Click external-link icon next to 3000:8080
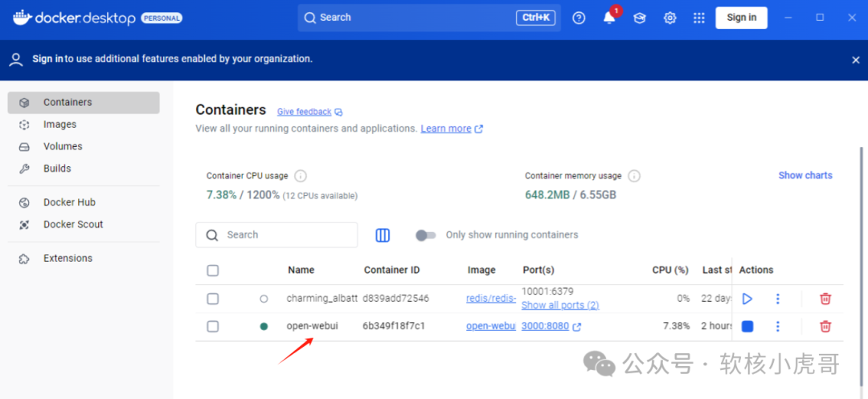The width and height of the screenshot is (868, 399). (x=577, y=327)
